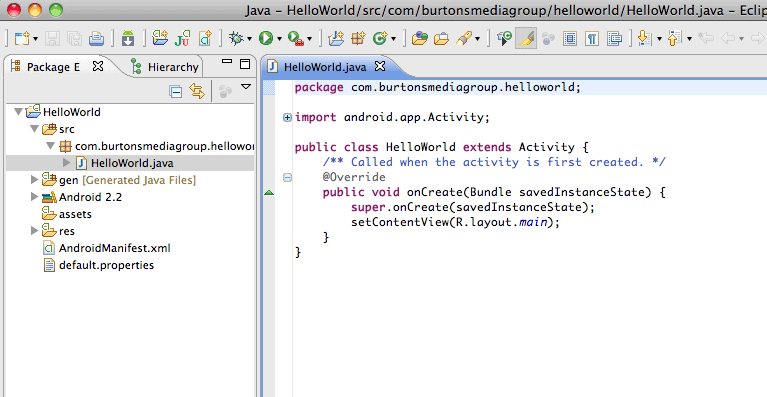Open the Search dropdown arrow
The width and height of the screenshot is (767, 397).
click(x=477, y=39)
